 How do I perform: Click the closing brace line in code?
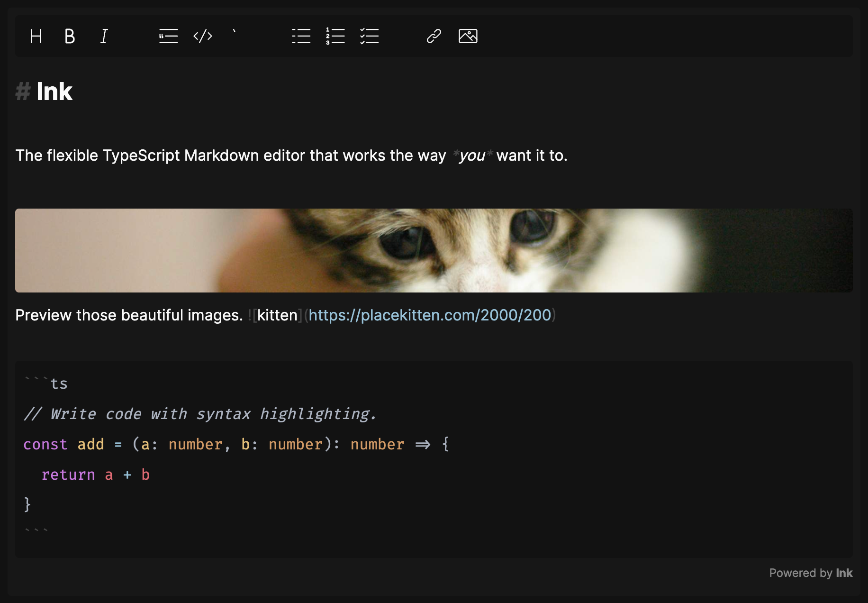[27, 504]
